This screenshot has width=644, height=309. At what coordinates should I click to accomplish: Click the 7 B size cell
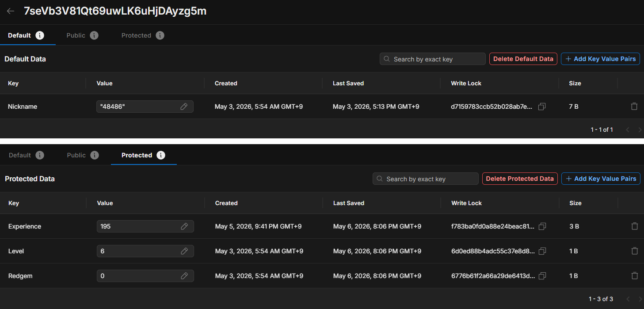click(574, 107)
